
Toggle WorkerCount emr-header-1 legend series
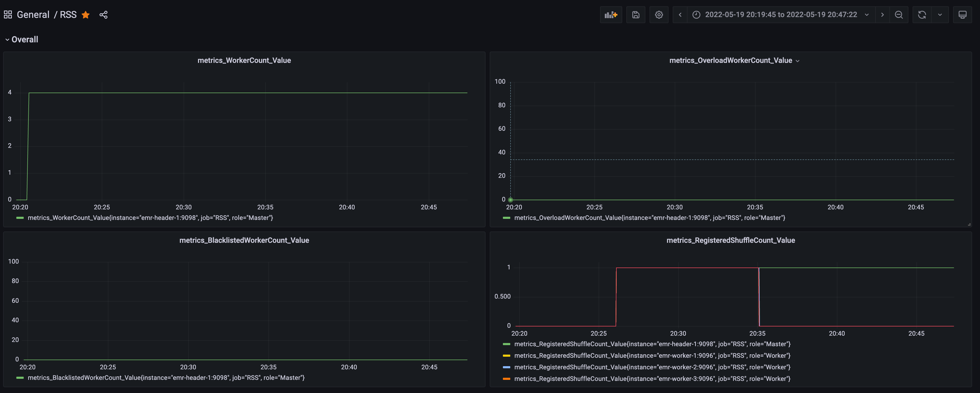150,218
